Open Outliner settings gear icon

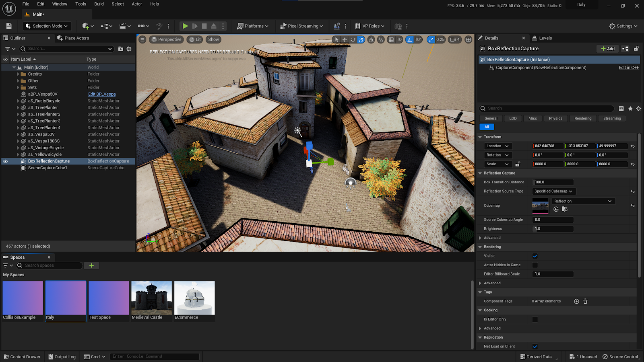pyautogui.click(x=129, y=49)
